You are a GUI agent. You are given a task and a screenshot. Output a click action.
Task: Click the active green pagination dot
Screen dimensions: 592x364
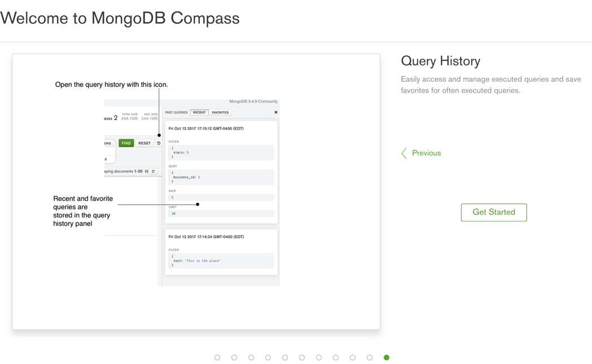pyautogui.click(x=387, y=357)
